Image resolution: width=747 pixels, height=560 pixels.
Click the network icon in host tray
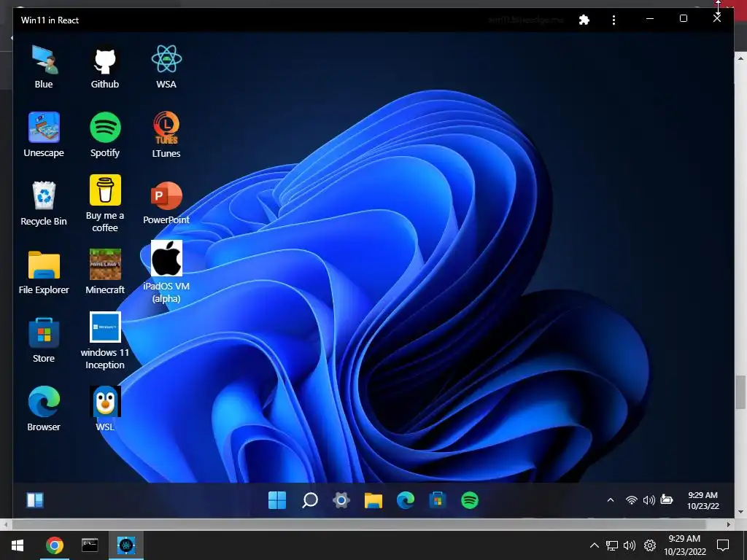tap(612, 545)
